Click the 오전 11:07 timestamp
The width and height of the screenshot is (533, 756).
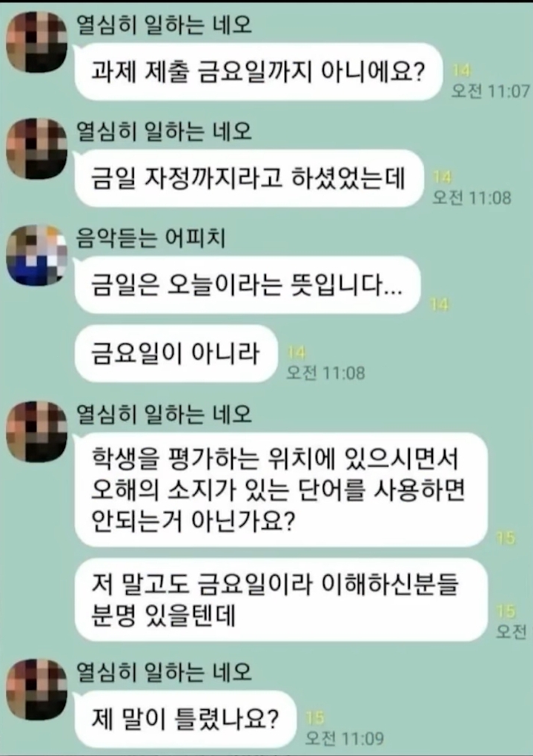[490, 91]
